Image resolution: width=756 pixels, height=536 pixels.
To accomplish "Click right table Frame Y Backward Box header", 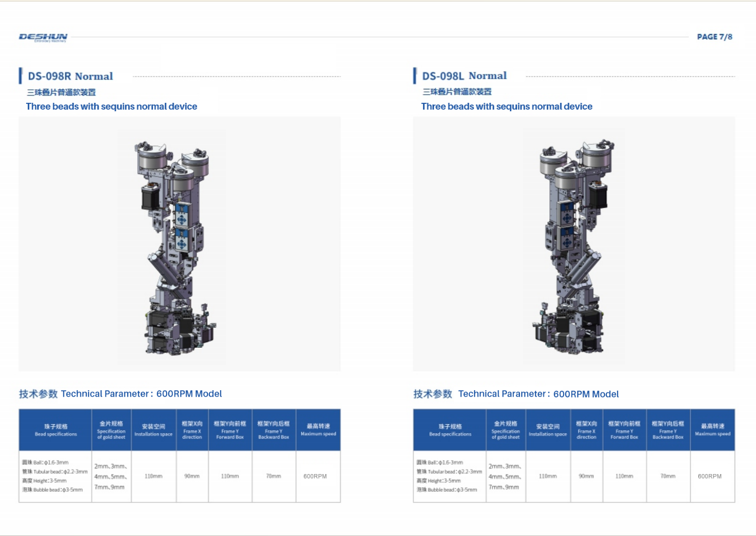I will point(668,430).
